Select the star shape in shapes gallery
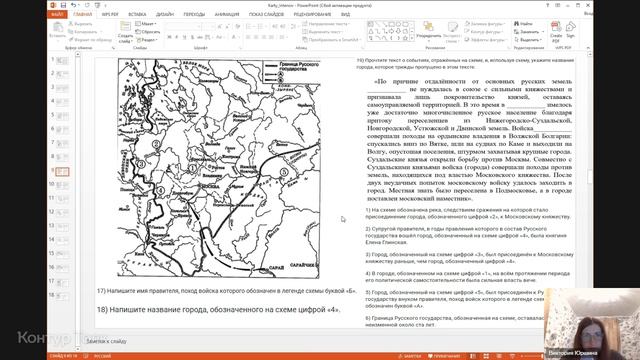The image size is (640, 360). (405, 38)
